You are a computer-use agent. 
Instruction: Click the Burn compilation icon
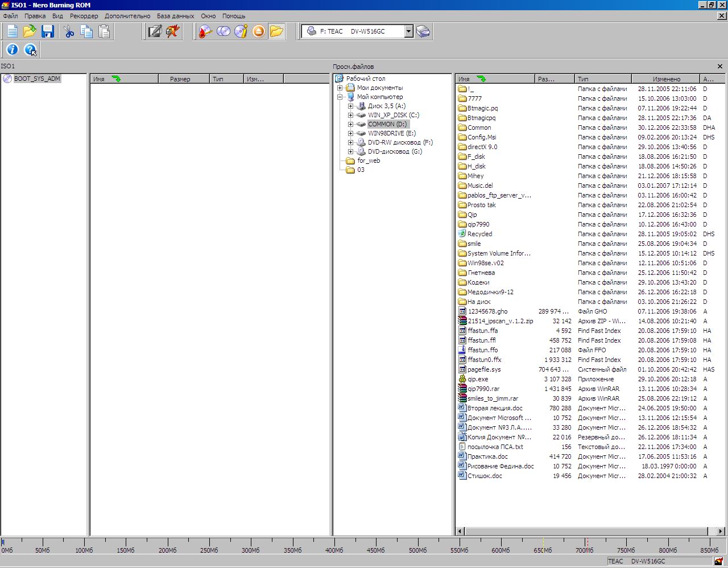coord(205,31)
